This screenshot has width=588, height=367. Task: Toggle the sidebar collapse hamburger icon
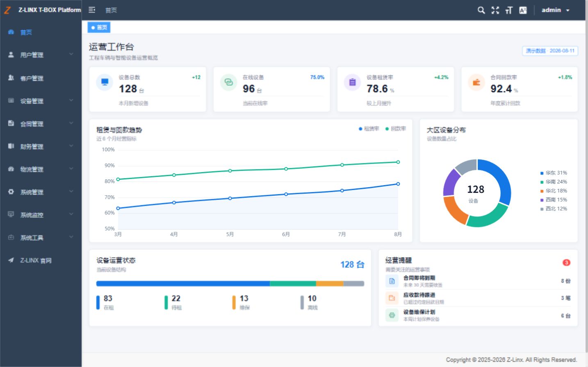(92, 10)
